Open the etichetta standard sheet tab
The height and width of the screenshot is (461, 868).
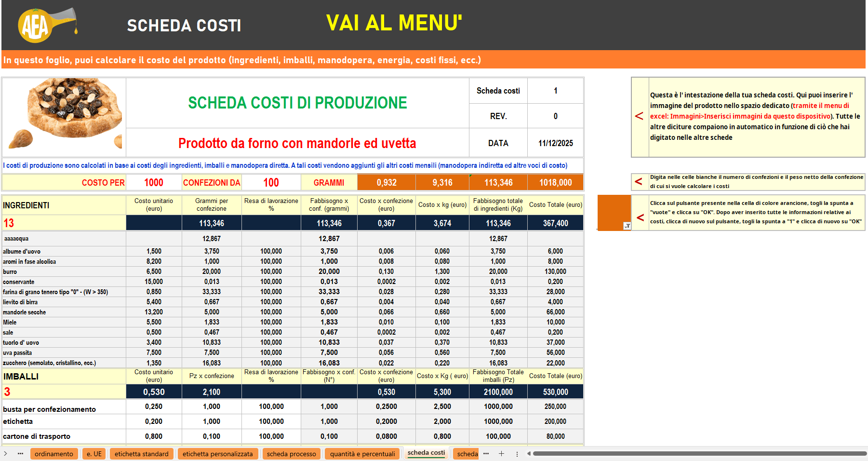click(142, 454)
